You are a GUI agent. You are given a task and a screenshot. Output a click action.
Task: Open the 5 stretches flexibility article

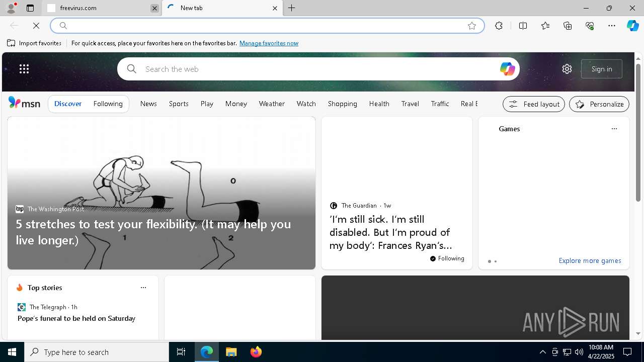click(153, 232)
